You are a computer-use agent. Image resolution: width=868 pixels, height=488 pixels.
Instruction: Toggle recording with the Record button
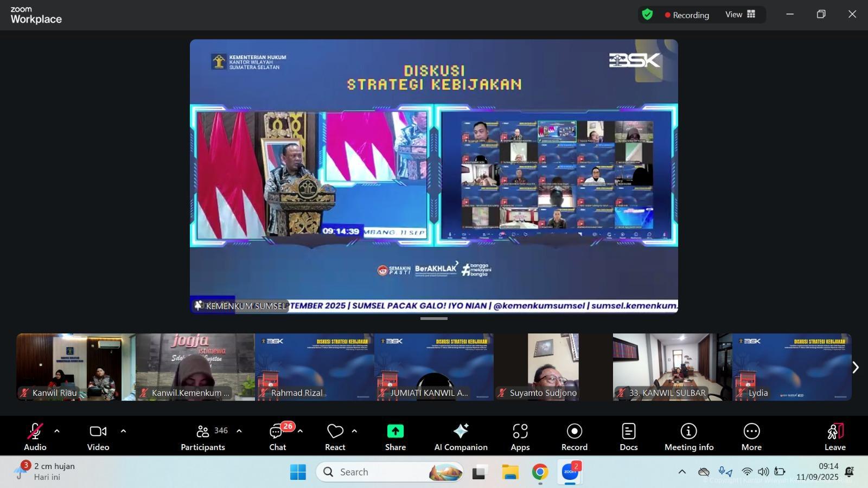coord(574,437)
